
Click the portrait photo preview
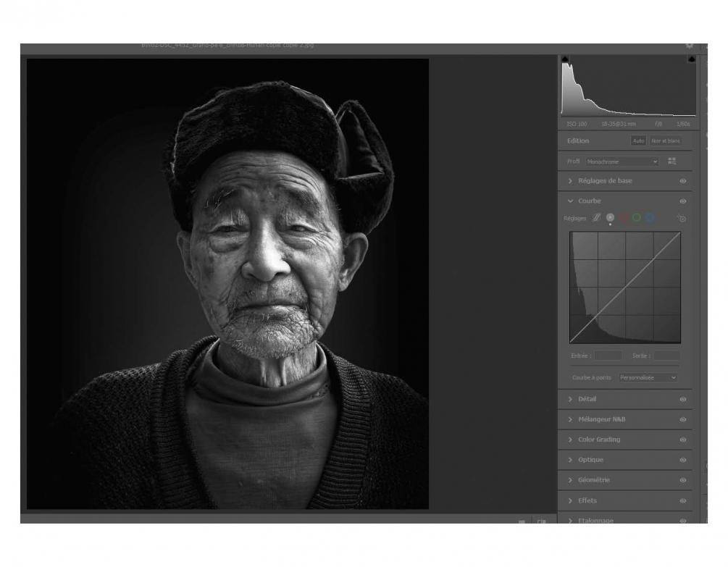[x=227, y=284]
